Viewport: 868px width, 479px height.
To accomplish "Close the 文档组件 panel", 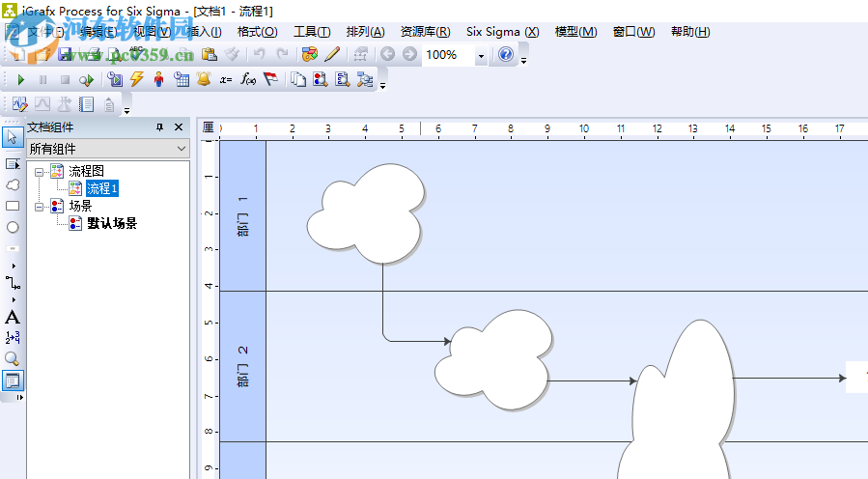I will [179, 127].
